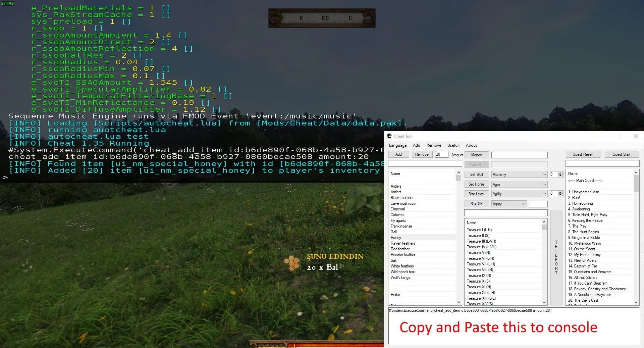Open the Language menu
The height and width of the screenshot is (348, 644).
pyautogui.click(x=397, y=145)
